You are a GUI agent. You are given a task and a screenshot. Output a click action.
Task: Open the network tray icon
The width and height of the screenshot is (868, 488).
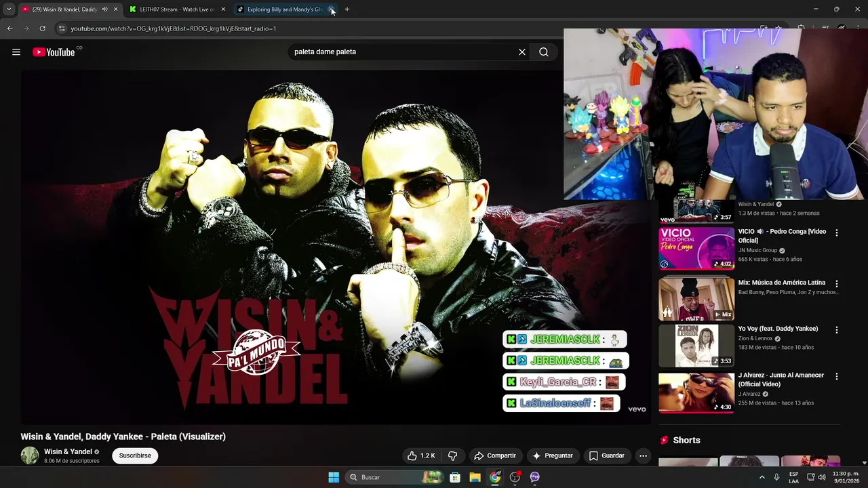810,477
